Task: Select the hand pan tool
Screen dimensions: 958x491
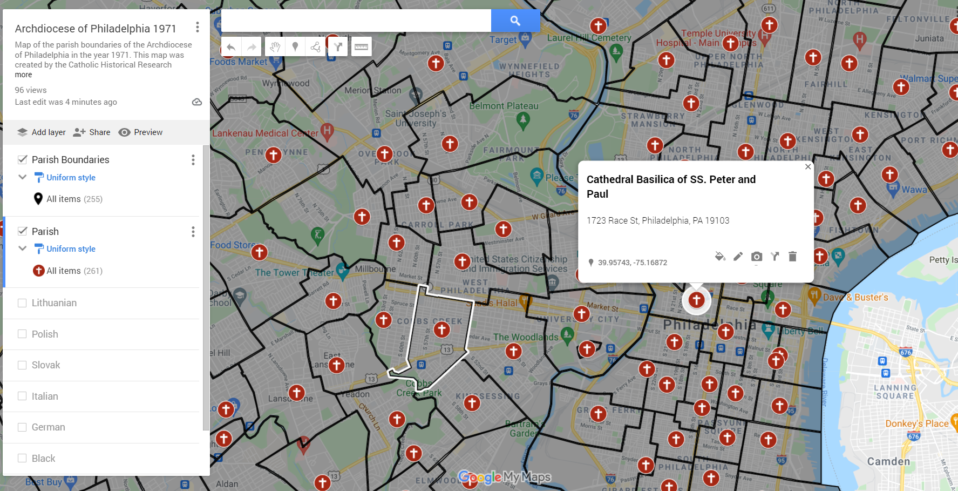Action: (276, 47)
